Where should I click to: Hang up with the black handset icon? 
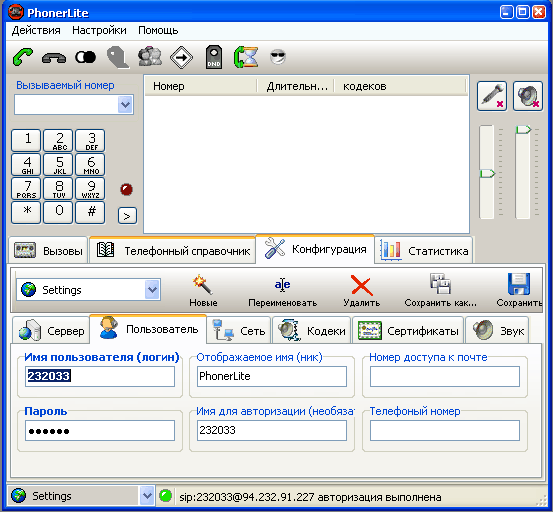pyautogui.click(x=54, y=57)
